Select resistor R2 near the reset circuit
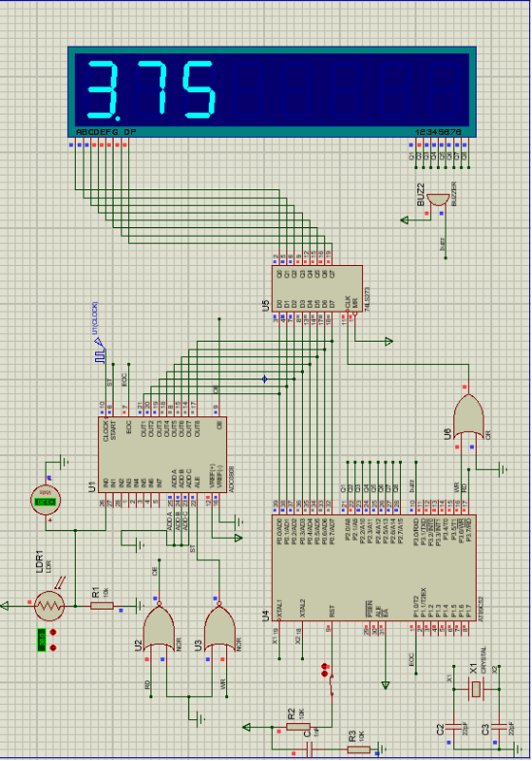 (298, 726)
